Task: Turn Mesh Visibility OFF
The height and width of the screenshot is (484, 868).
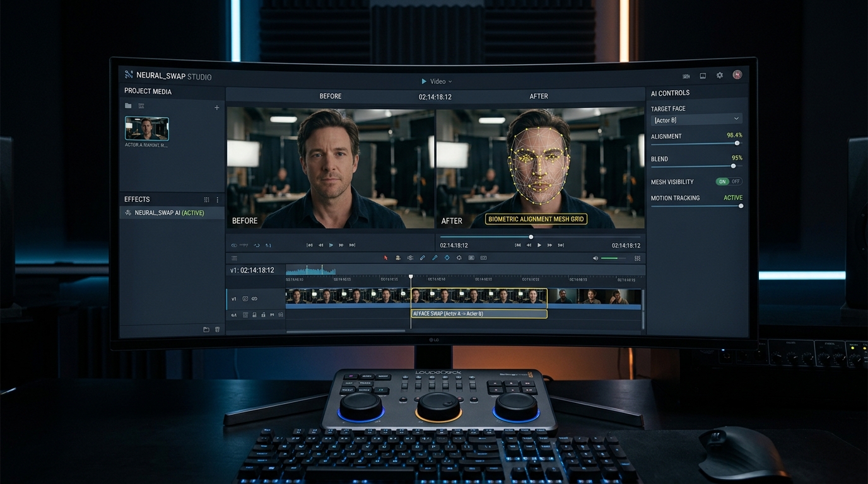Action: [736, 181]
